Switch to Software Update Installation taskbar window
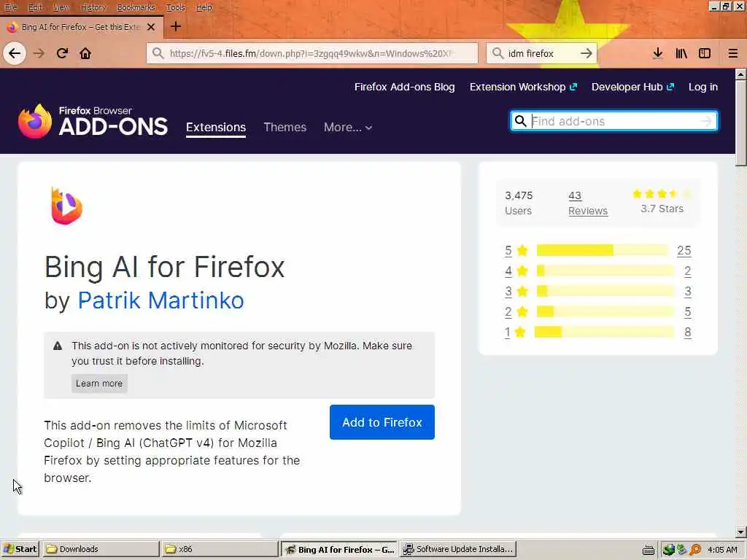This screenshot has height=560, width=747. [458, 549]
